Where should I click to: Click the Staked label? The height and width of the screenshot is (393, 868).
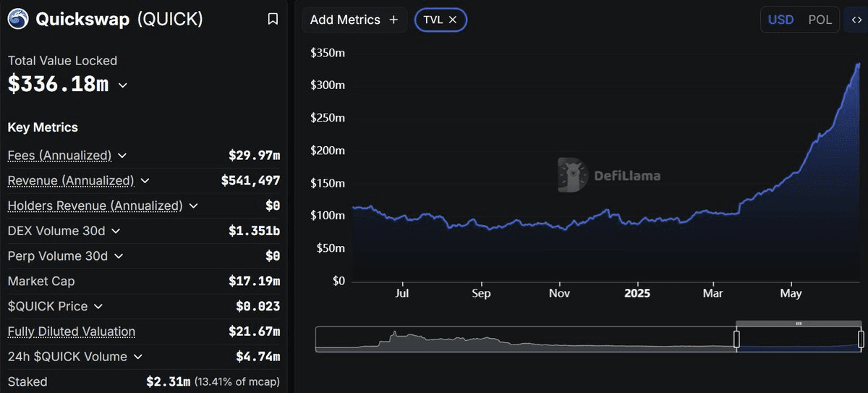(x=27, y=381)
